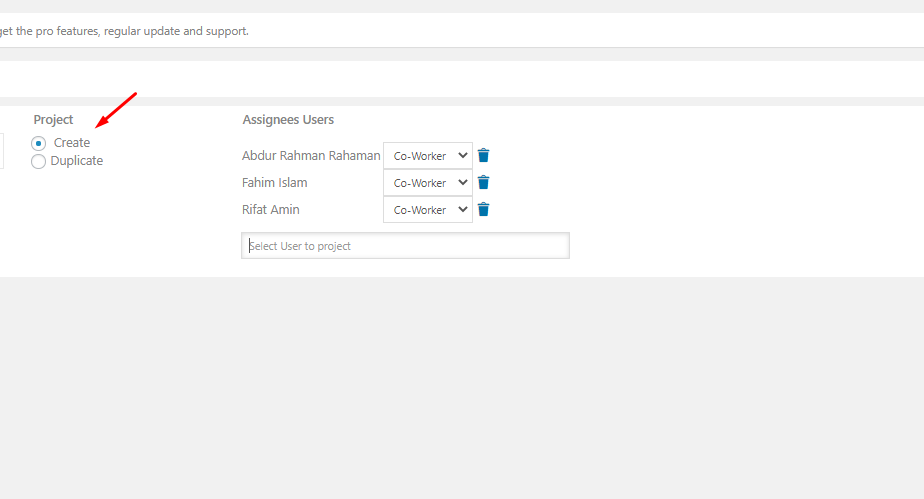Click the Abdur Rahman Rahaman name

click(x=311, y=156)
